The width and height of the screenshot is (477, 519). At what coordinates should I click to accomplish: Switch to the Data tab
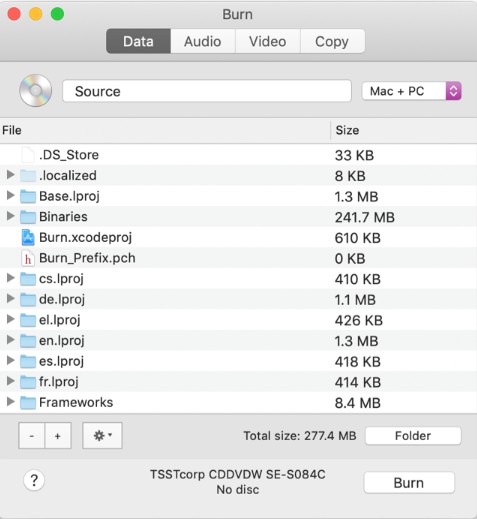click(138, 41)
